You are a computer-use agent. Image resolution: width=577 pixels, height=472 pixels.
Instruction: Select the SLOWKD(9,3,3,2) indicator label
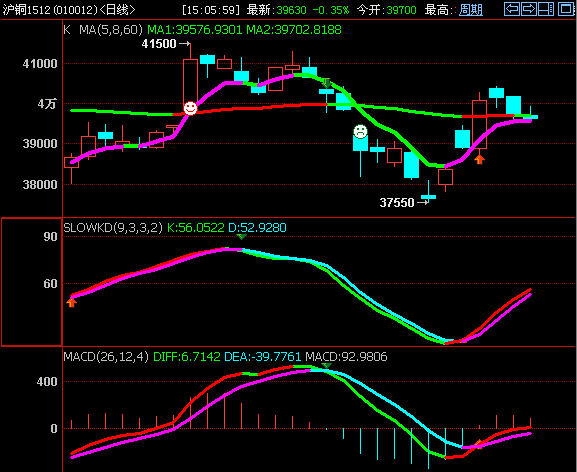pyautogui.click(x=113, y=228)
